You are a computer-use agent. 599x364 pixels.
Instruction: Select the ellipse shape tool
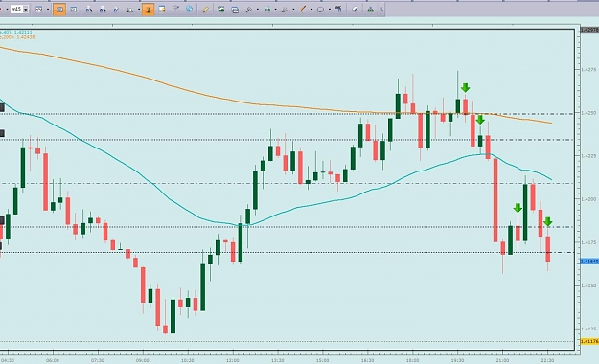point(320,10)
